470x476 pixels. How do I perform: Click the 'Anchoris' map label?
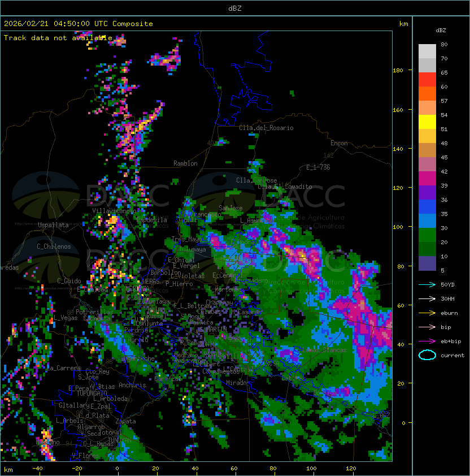click(132, 385)
